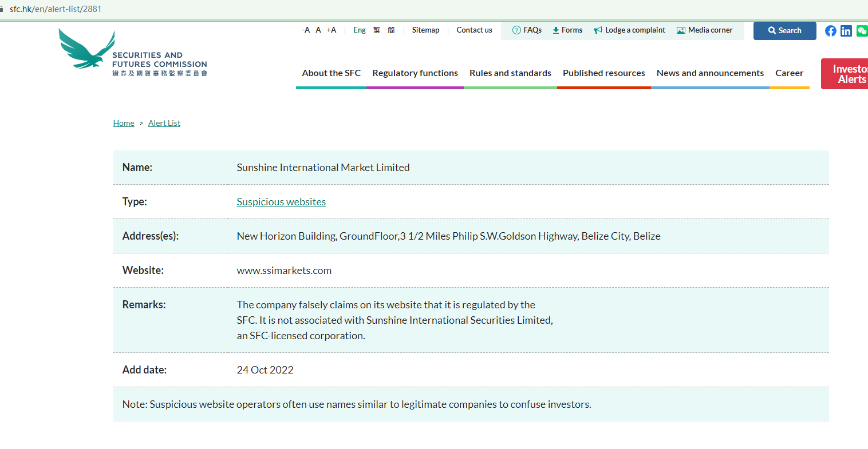Open the Rules and standards menu
The width and height of the screenshot is (868, 449).
[x=510, y=73]
